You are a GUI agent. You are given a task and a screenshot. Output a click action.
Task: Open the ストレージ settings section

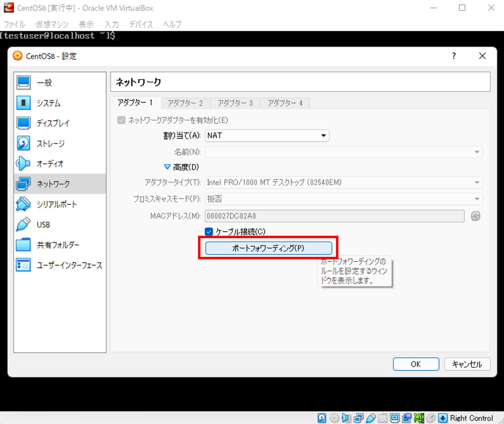[50, 144]
